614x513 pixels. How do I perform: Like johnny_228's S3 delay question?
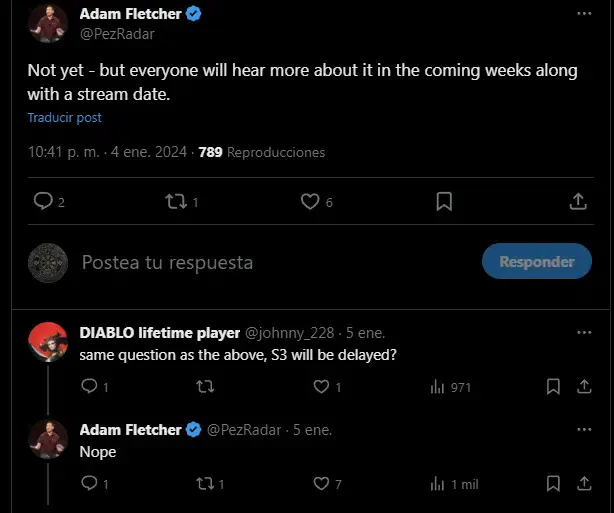(321, 387)
